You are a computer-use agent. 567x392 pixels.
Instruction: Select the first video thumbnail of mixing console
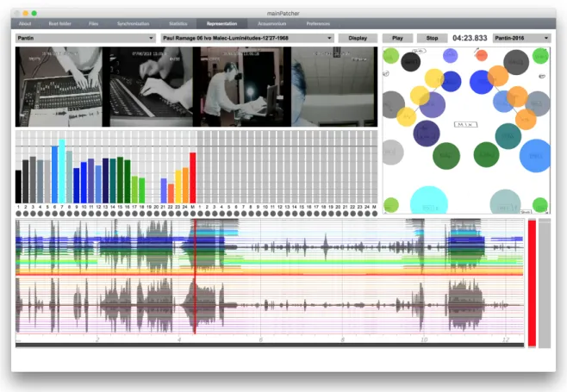click(59, 87)
